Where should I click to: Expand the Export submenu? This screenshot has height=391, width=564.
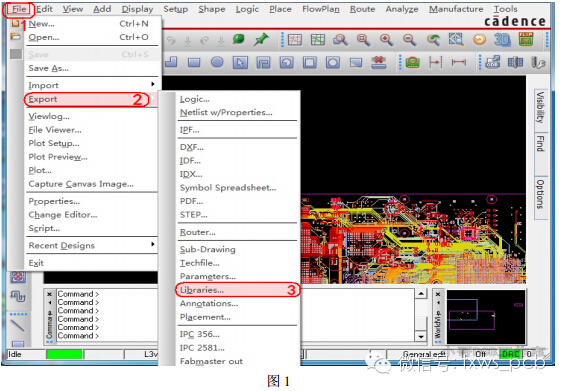tap(92, 99)
